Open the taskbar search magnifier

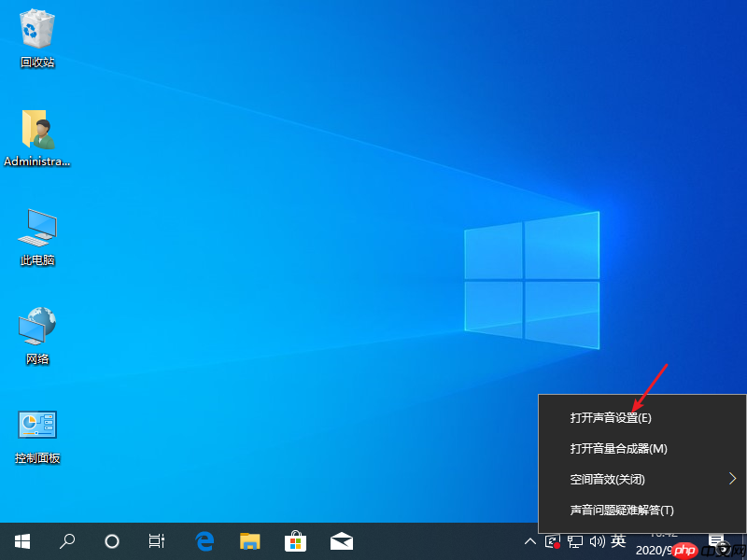[67, 541]
